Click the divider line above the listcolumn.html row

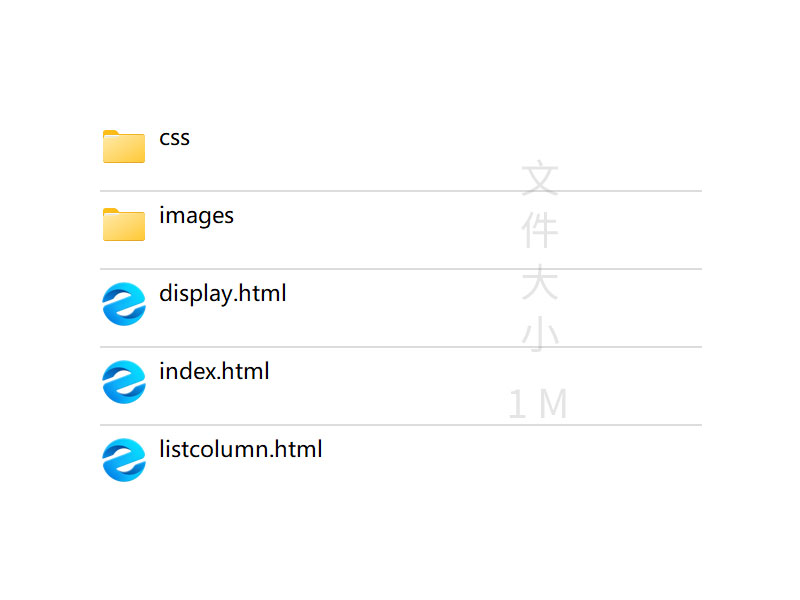(400, 425)
